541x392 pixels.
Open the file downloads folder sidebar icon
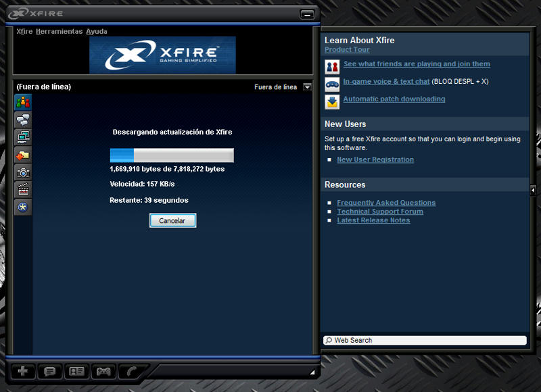coord(23,155)
